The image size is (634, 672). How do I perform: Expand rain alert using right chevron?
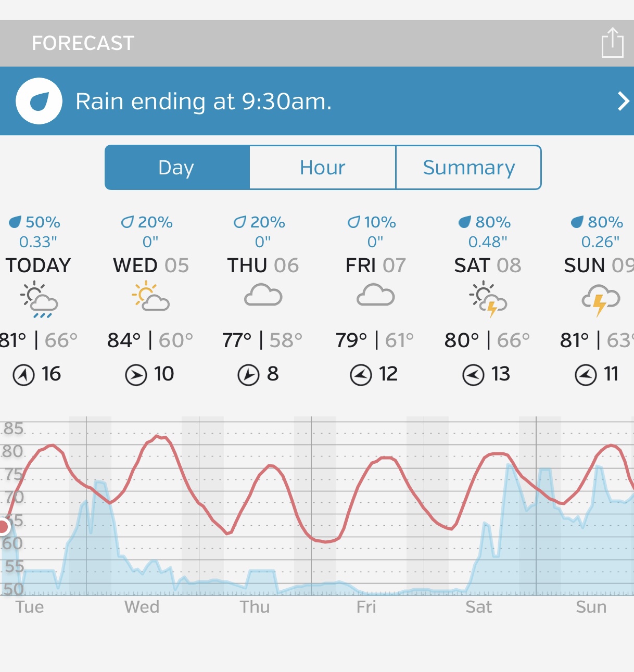tap(623, 101)
